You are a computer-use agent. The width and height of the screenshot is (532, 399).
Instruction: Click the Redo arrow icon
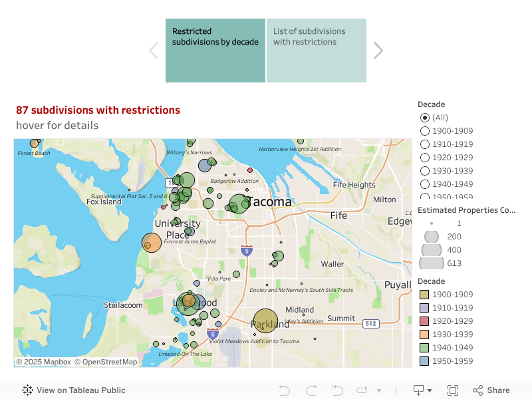point(311,390)
